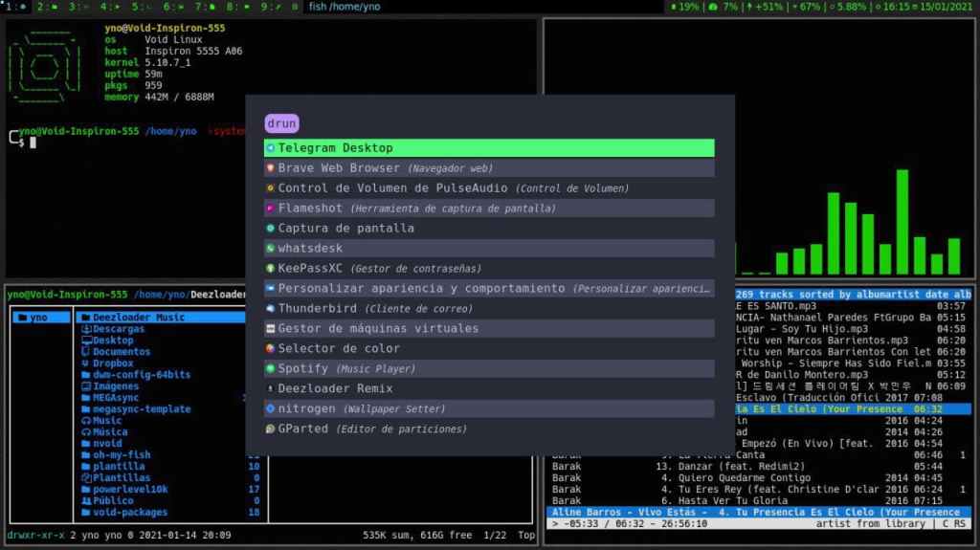Click the Brave Web Browser icon
980x550 pixels.
coord(271,168)
